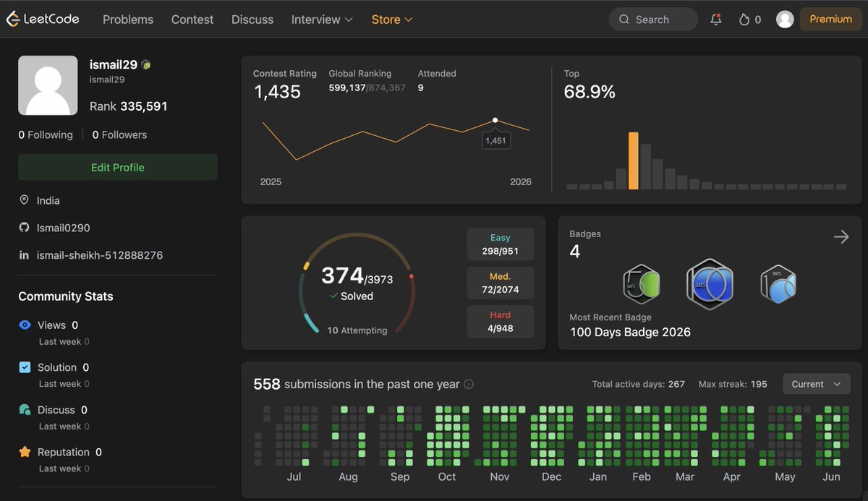Image resolution: width=868 pixels, height=501 pixels.
Task: Click the Solution checkmark icon
Action: pyautogui.click(x=25, y=367)
